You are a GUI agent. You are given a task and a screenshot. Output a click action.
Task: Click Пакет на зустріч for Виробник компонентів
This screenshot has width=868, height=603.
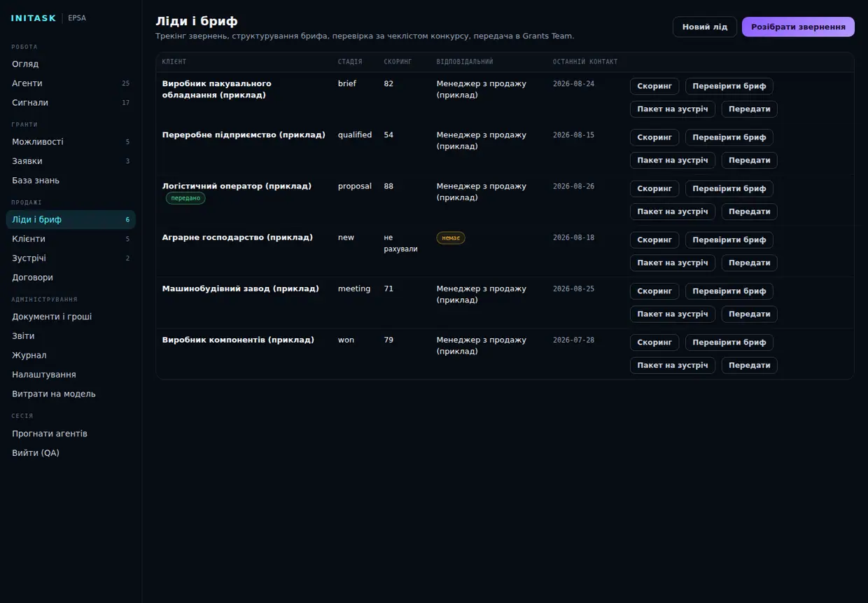tap(673, 365)
